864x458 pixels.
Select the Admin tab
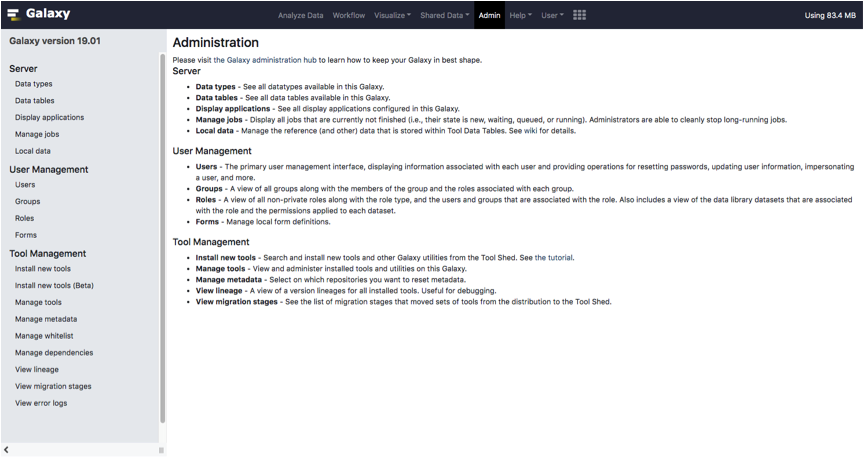(489, 15)
